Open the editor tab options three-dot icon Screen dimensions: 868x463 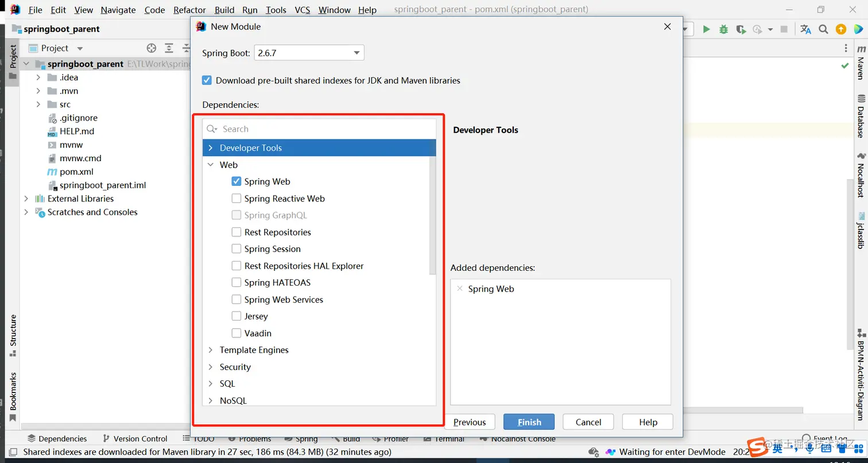click(846, 49)
